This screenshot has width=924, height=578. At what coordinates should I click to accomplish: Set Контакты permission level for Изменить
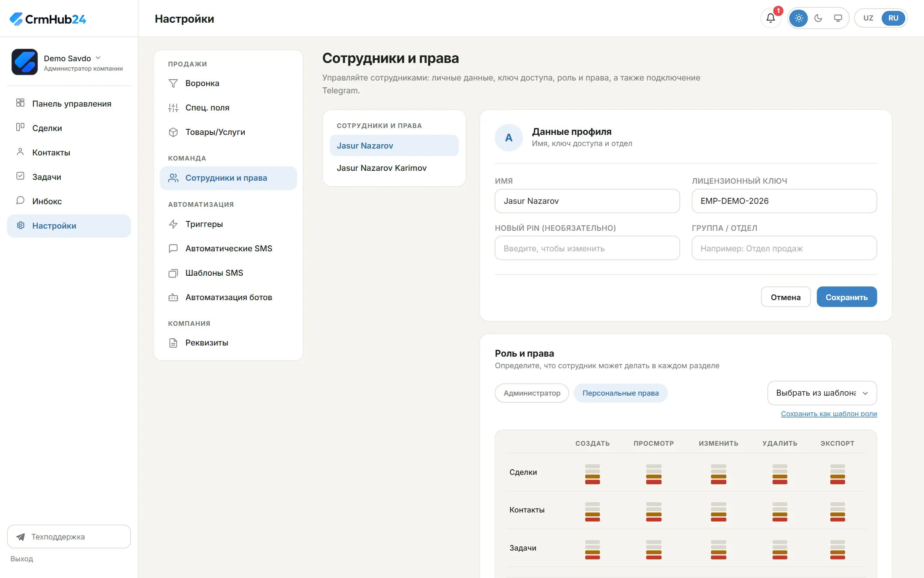719,512
